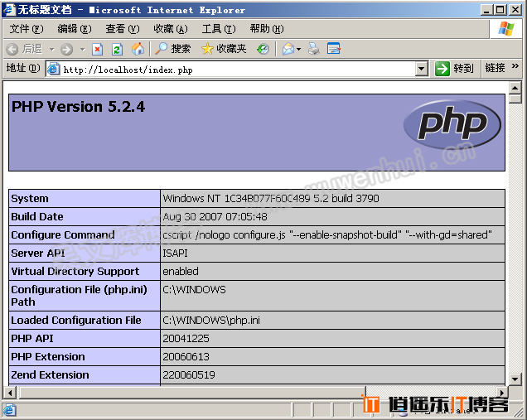This screenshot has width=527, height=420.
Task: Open the 查看(V) menu
Action: coord(123,29)
